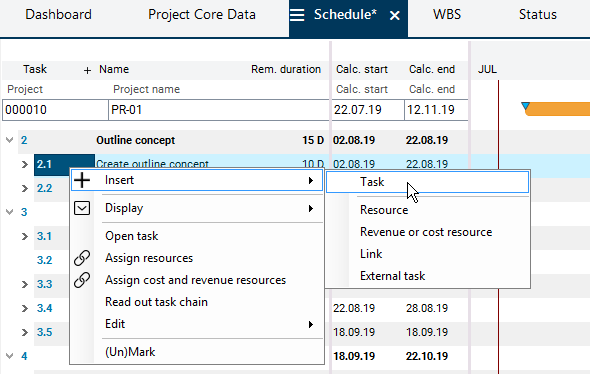Image resolution: width=590 pixels, height=374 pixels.
Task: Choose Assign cost and revenue resources
Action: [x=195, y=280]
